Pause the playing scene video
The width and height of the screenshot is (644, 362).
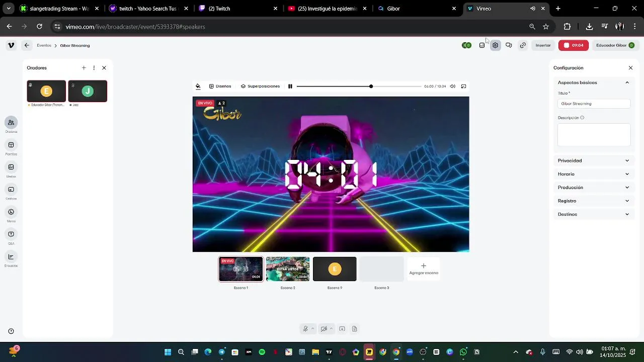click(290, 86)
